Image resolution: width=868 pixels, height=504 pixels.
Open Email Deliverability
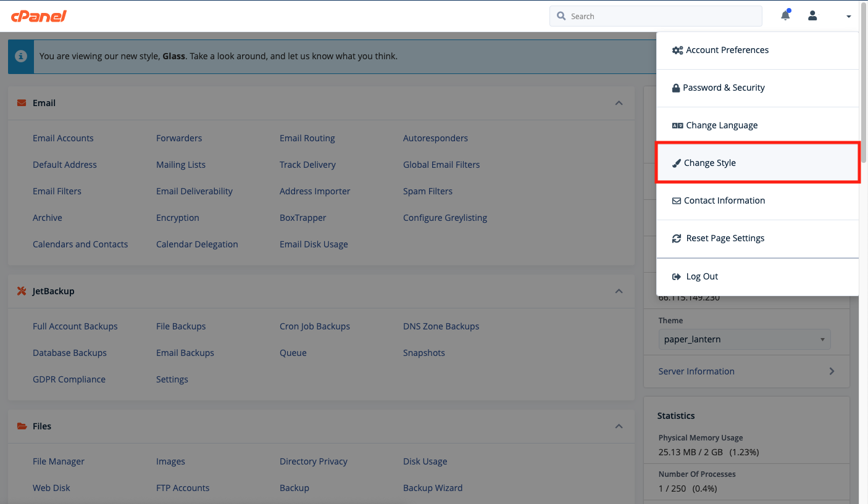click(x=194, y=191)
